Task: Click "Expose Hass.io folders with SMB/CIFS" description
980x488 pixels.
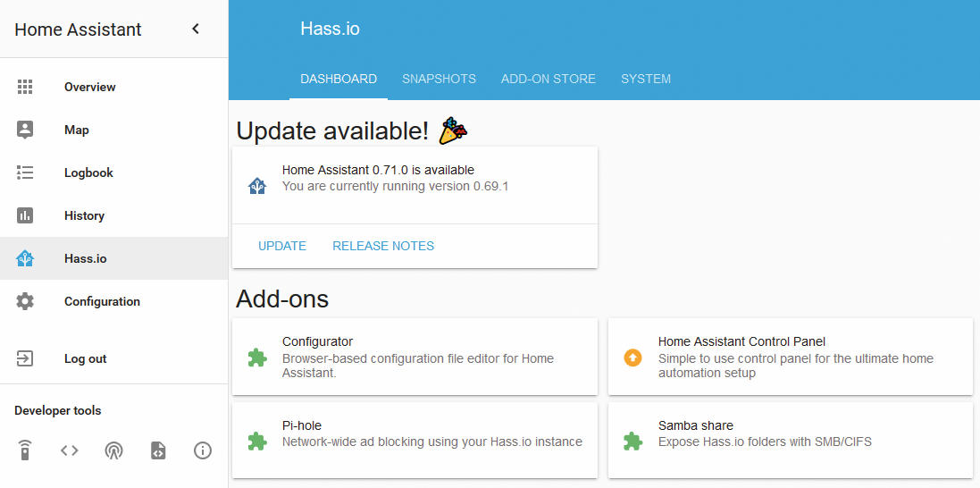Action: [765, 442]
